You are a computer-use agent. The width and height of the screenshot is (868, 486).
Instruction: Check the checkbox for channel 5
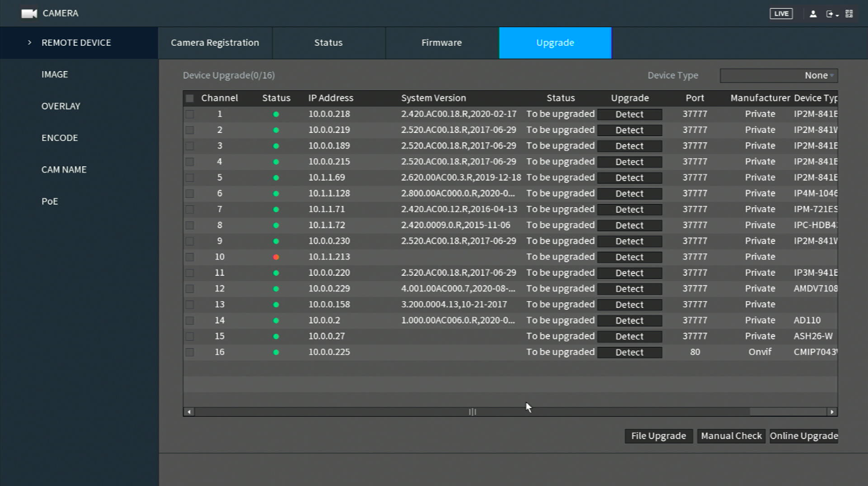point(190,177)
